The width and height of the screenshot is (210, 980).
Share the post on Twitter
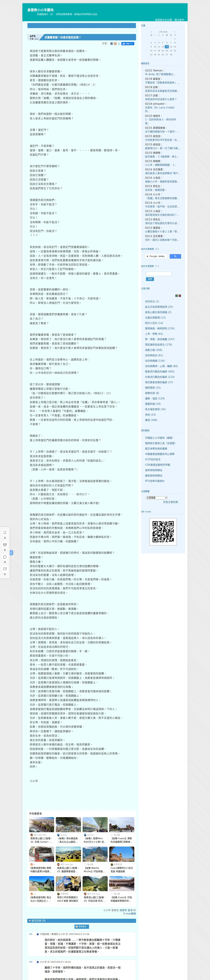119,44
